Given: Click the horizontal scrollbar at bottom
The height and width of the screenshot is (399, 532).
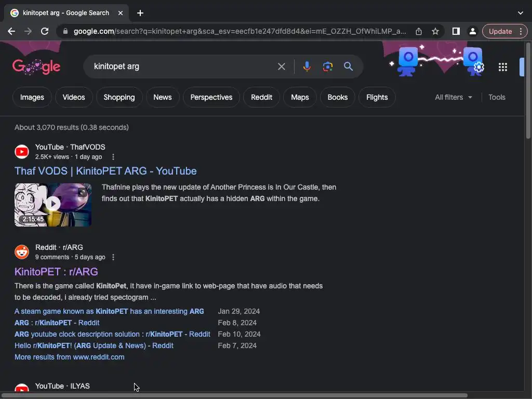Looking at the screenshot, I should (234, 395).
